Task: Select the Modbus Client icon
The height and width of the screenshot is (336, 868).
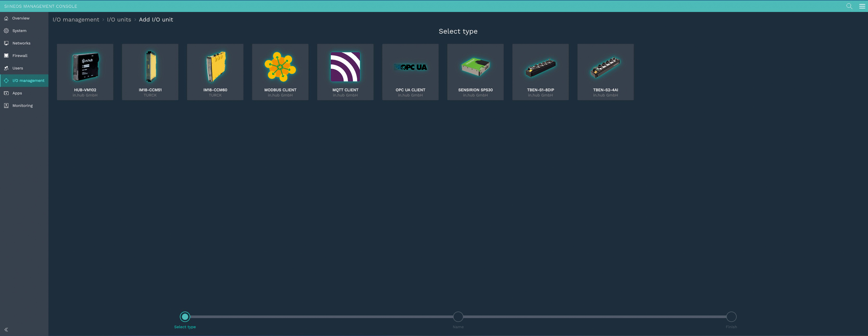Action: coord(280,67)
